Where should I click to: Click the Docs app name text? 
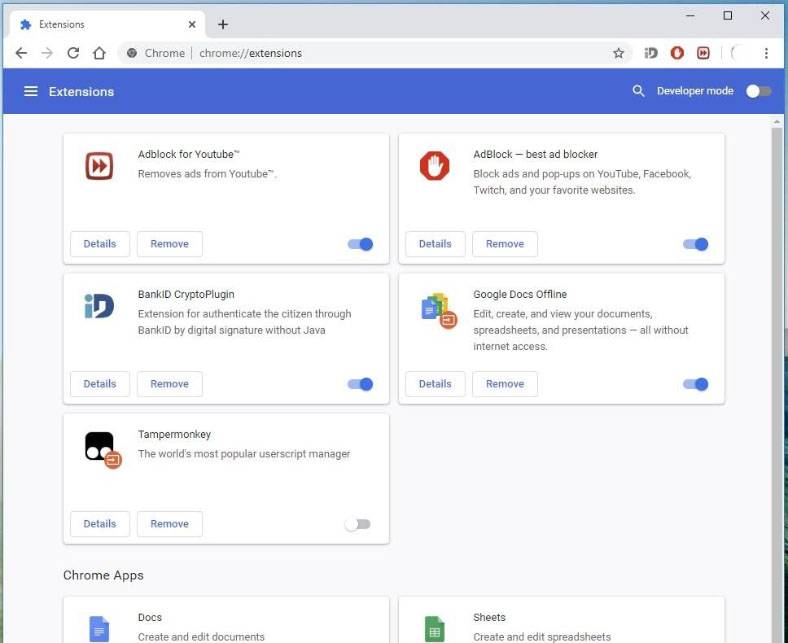point(150,617)
